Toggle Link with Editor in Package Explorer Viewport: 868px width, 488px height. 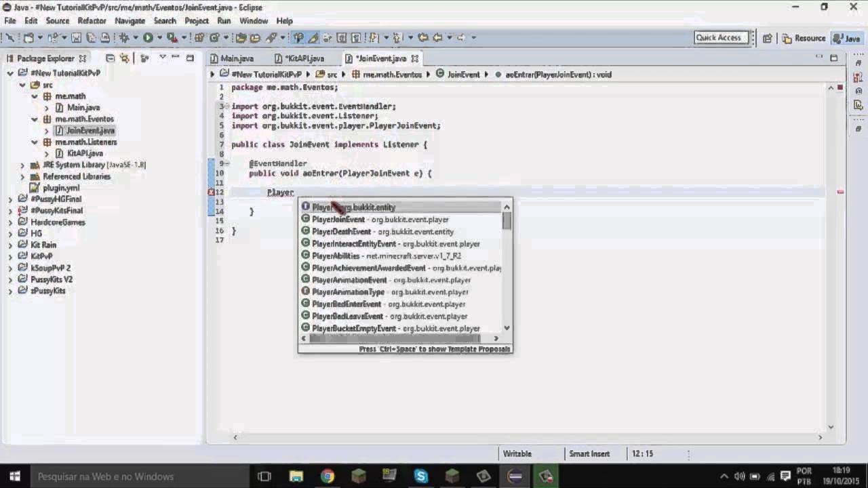[x=125, y=58]
